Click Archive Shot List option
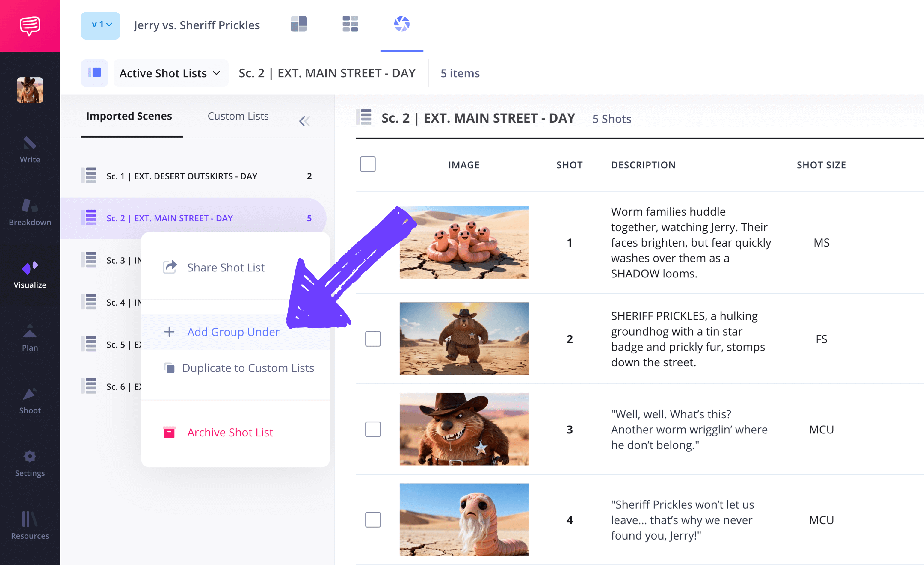Screen dimensions: 924x565 tap(230, 432)
